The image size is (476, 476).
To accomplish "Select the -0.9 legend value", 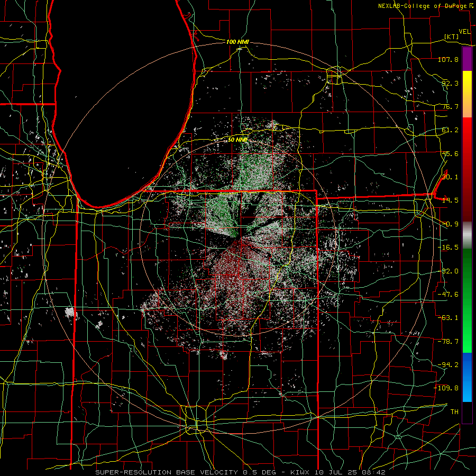I will click(450, 224).
